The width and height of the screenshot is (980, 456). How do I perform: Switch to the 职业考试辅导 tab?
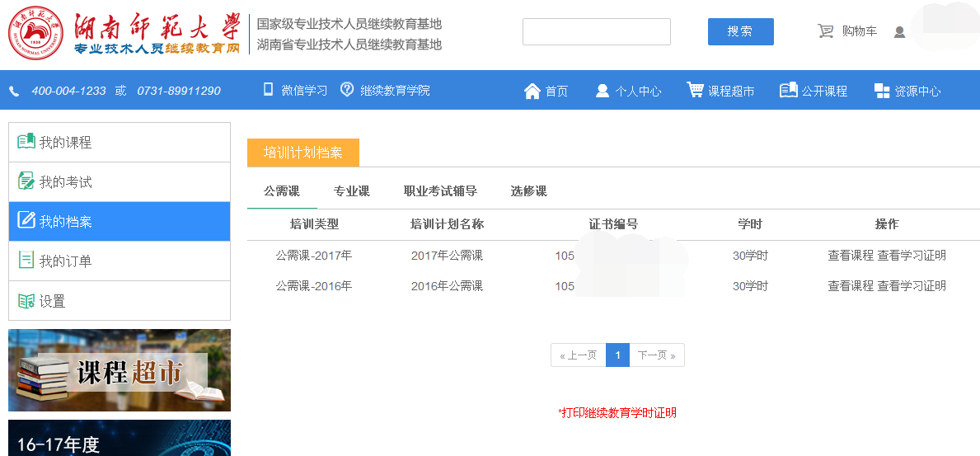[x=440, y=191]
